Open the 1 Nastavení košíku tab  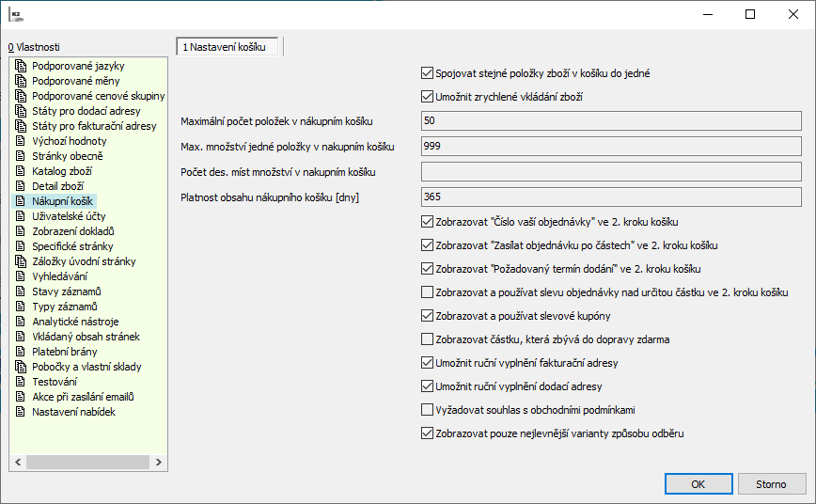pyautogui.click(x=227, y=47)
